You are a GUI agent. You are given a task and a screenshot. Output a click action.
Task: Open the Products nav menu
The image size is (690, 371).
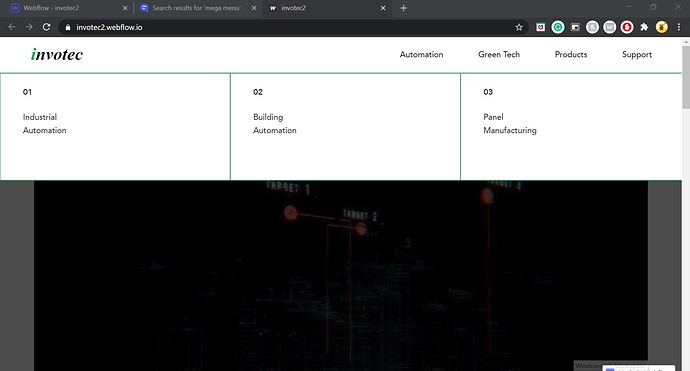click(x=571, y=55)
